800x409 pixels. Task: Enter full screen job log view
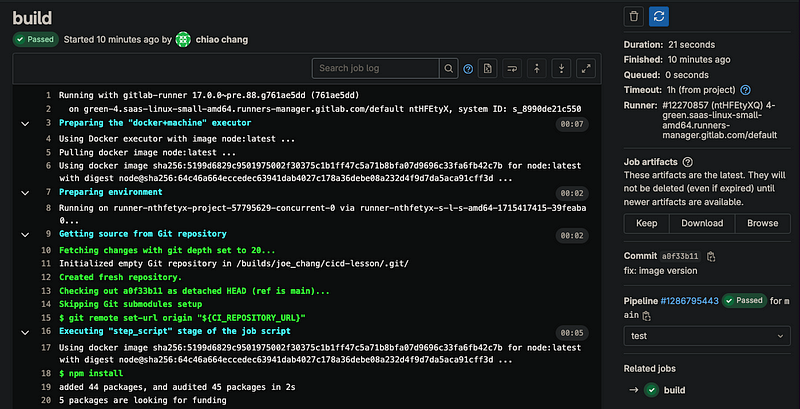tap(586, 69)
